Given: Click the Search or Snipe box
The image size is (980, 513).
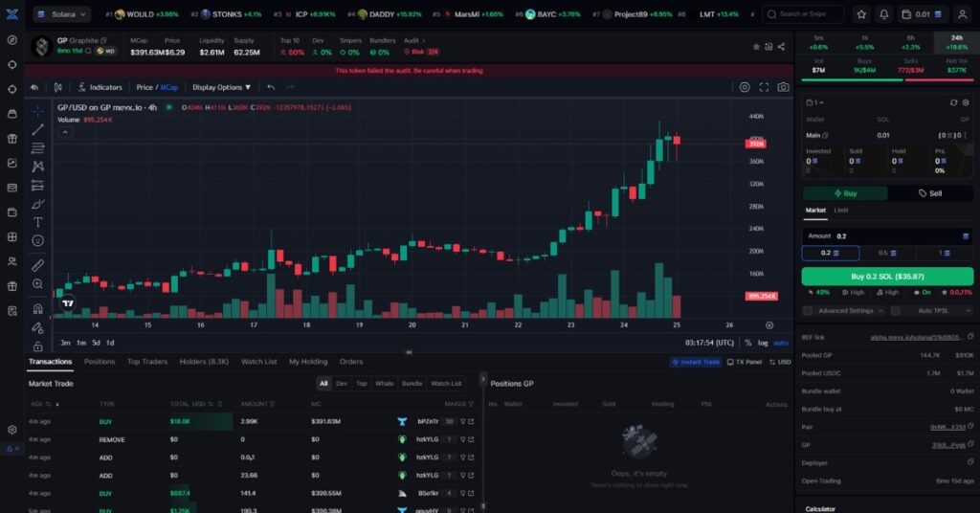Looking at the screenshot, I should click(x=803, y=13).
